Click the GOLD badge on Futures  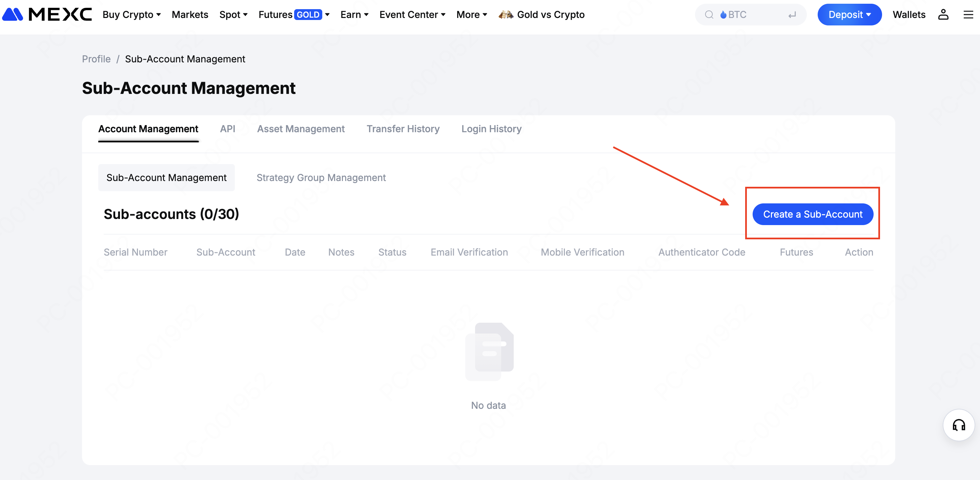[308, 15]
